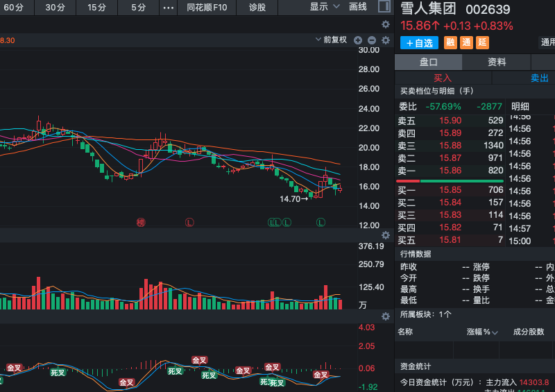Click the 14.70 low price label
Viewport: 555px width, 392px height.
pyautogui.click(x=290, y=199)
